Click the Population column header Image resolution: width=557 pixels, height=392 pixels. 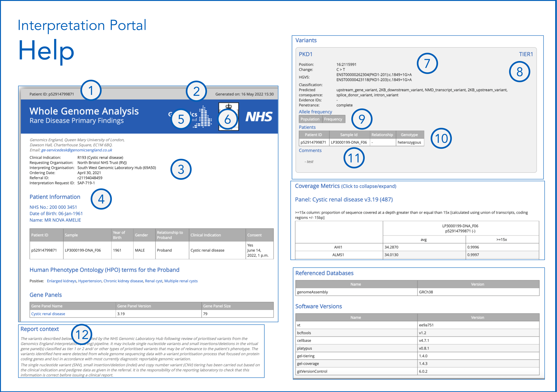coord(310,119)
